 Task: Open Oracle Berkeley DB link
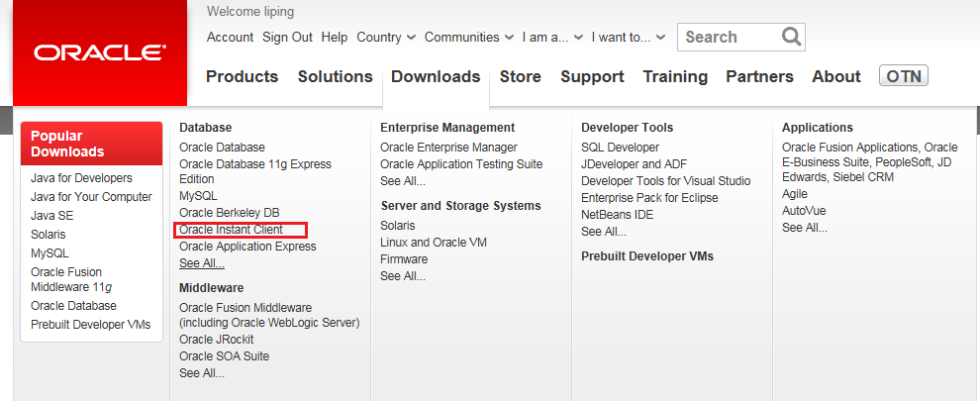tap(230, 213)
